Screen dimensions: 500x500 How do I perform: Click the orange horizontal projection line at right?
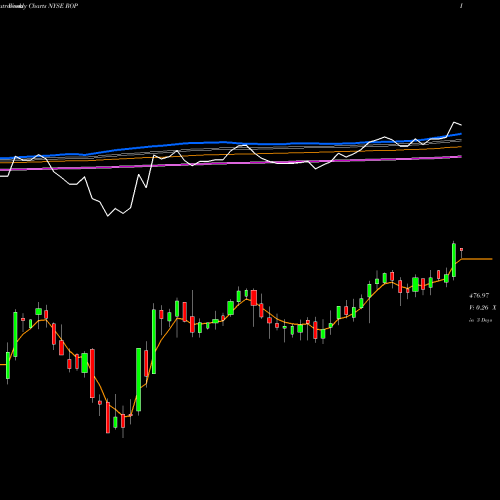tap(477, 259)
